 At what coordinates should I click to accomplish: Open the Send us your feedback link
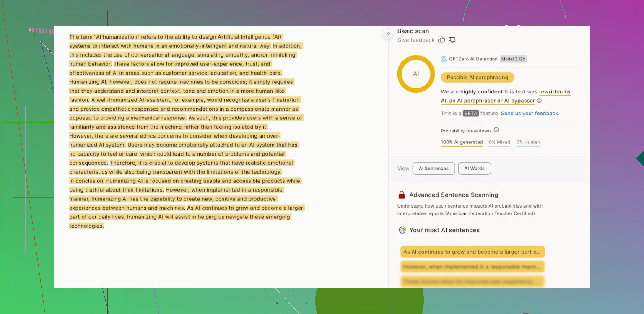point(530,114)
